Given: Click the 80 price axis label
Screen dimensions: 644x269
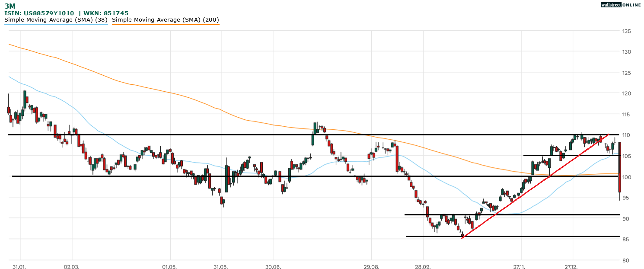Looking at the screenshot, I should pos(626,260).
